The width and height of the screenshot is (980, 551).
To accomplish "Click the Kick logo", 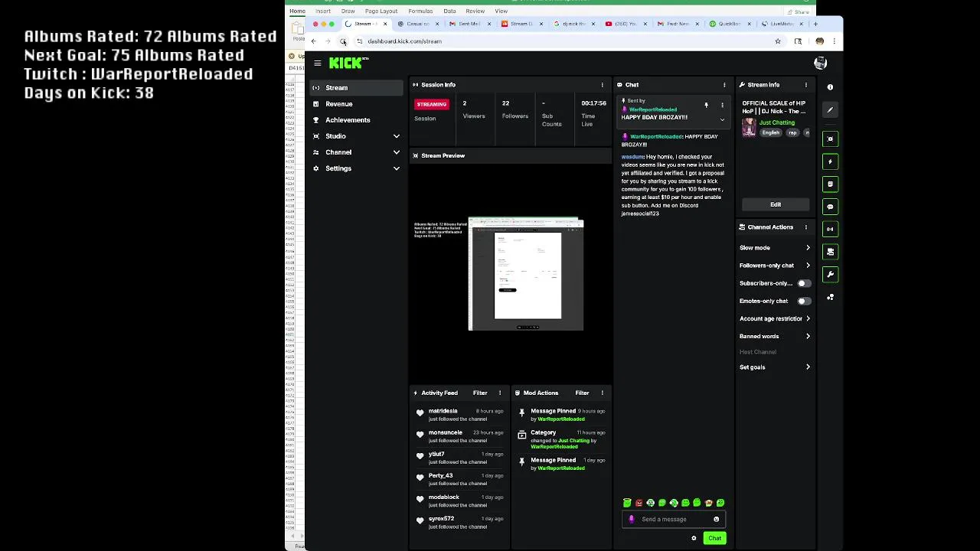I will click(x=348, y=63).
